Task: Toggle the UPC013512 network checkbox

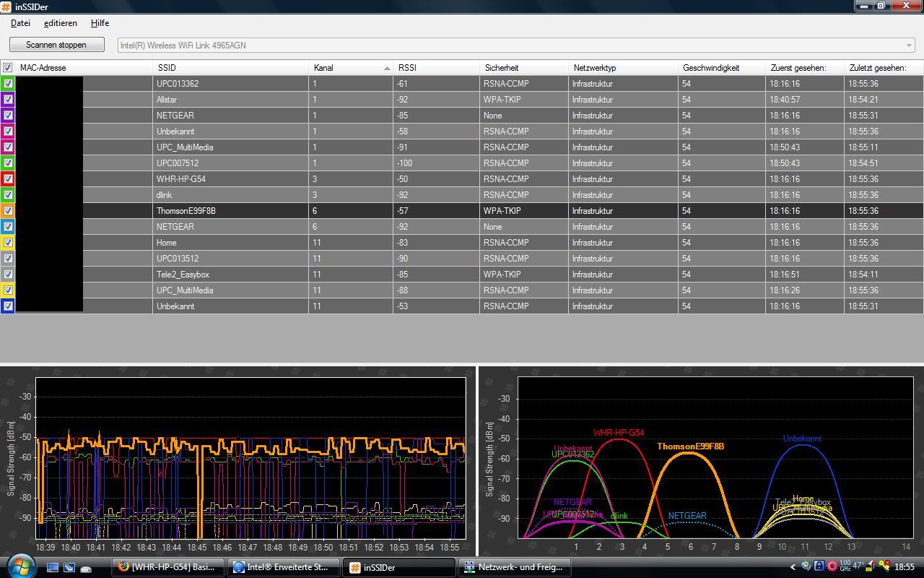Action: pos(8,258)
